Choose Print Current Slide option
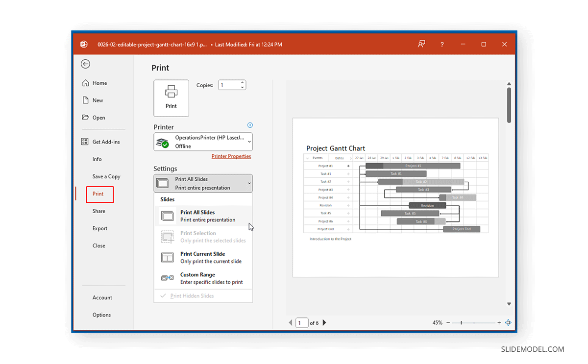This screenshot has height=364, width=588. coord(203,258)
